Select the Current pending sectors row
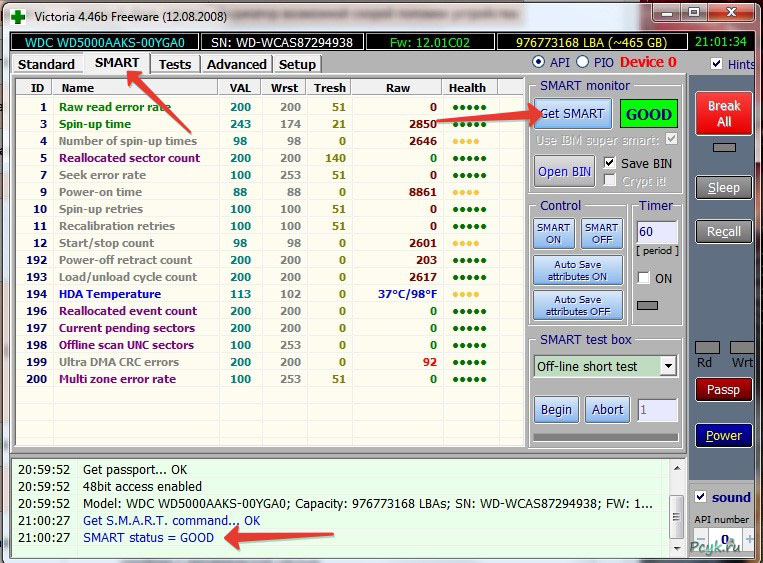 click(270, 328)
